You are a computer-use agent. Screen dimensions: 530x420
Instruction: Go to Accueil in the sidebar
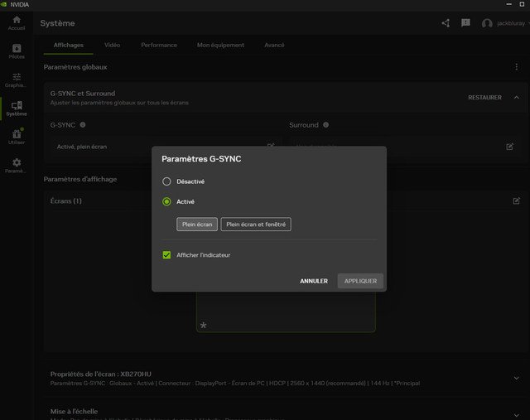pos(17,23)
